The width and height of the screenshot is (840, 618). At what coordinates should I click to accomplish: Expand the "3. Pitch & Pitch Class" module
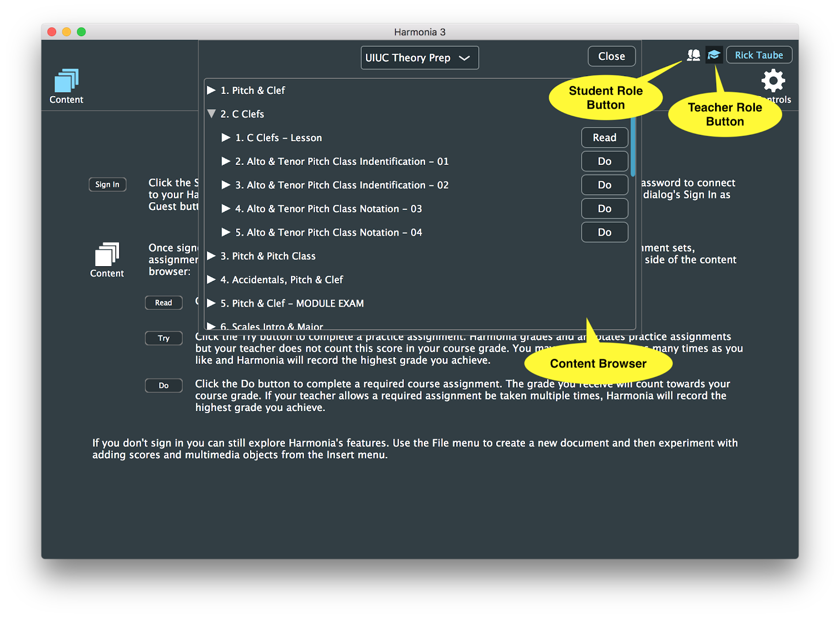pyautogui.click(x=212, y=256)
